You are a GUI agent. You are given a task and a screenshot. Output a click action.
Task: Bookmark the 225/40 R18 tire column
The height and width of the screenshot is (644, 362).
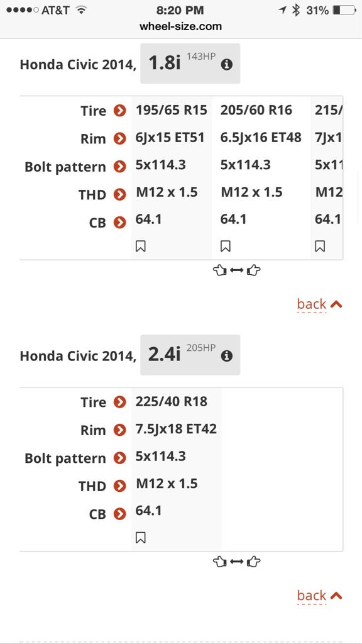pyautogui.click(x=140, y=538)
